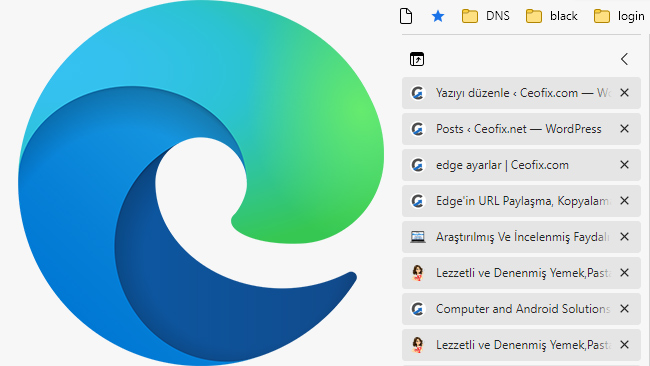Image resolution: width=650 pixels, height=366 pixels.
Task: Click the blue favorites star icon
Action: [x=438, y=16]
